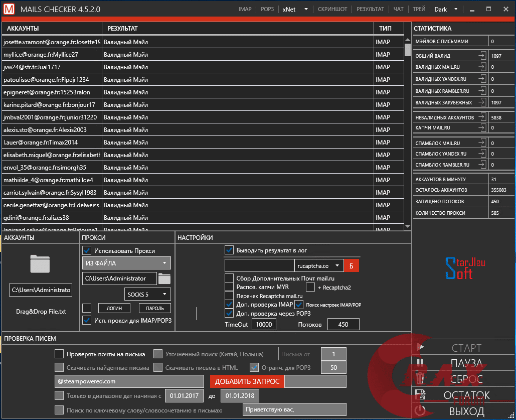Open the rucaptcha.co service dropdown
This screenshot has width=516, height=420.
[x=318, y=265]
